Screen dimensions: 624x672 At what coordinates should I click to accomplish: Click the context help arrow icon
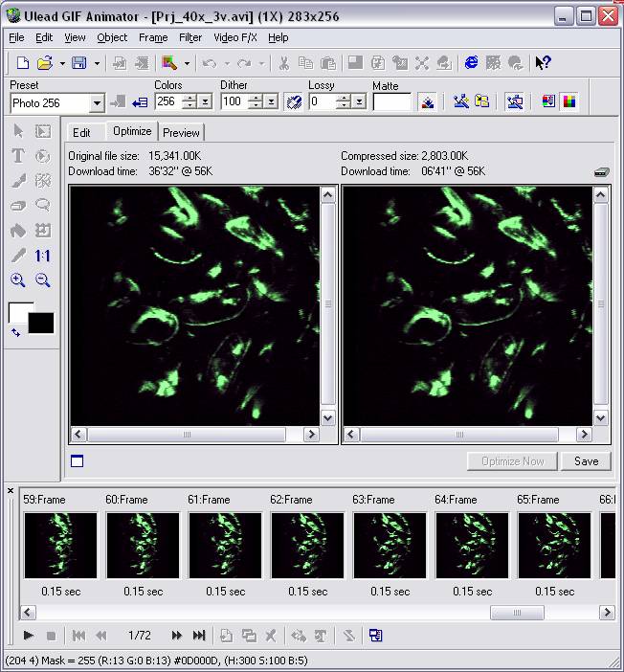543,63
